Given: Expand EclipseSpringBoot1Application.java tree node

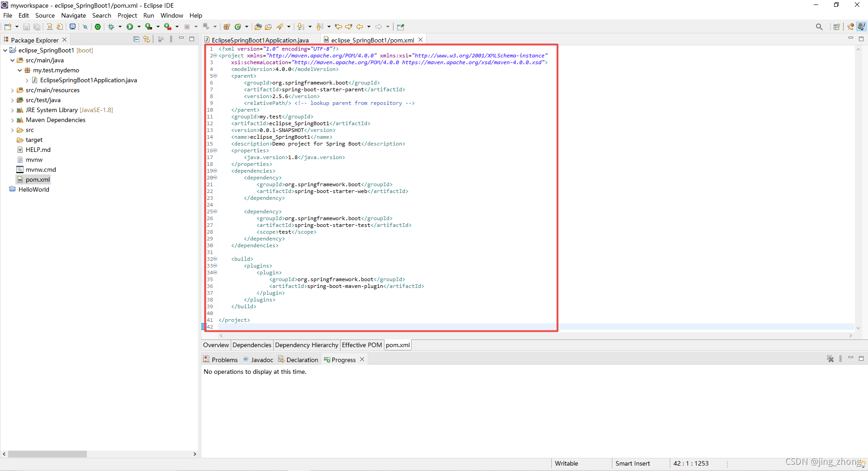Looking at the screenshot, I should click(27, 80).
